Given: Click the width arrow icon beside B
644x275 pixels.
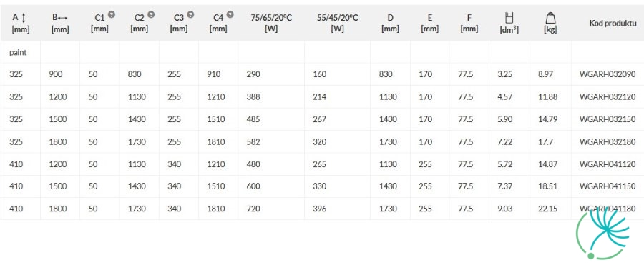Looking at the screenshot, I should tap(63, 18).
